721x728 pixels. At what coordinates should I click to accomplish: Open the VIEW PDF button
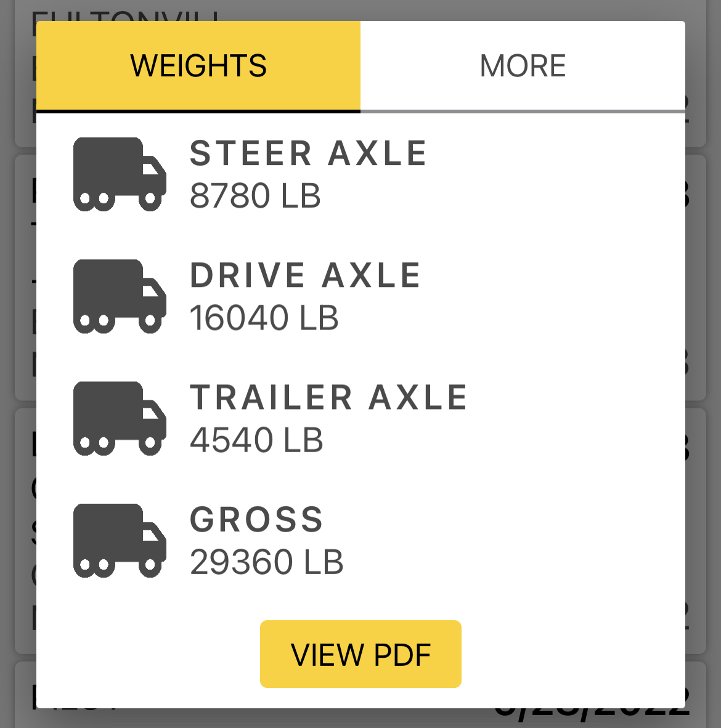(360, 653)
